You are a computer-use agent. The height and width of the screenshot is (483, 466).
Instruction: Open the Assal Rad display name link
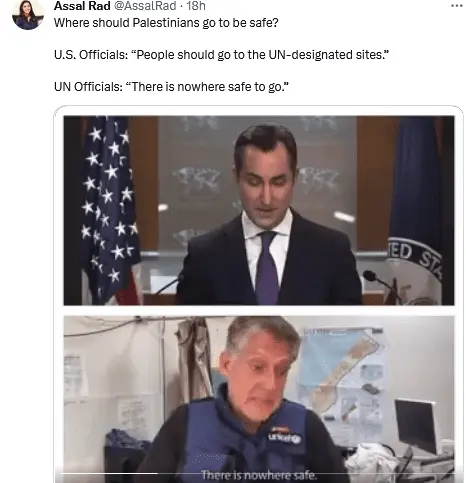point(82,6)
